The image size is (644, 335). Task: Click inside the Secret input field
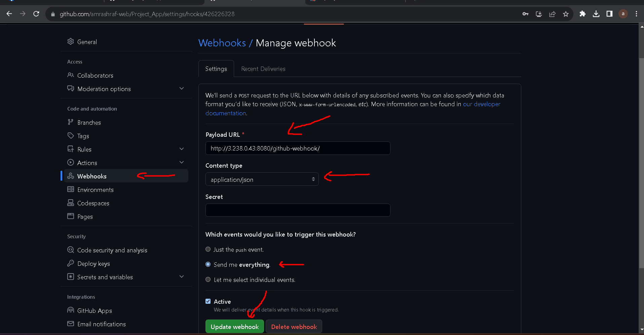[297, 210]
